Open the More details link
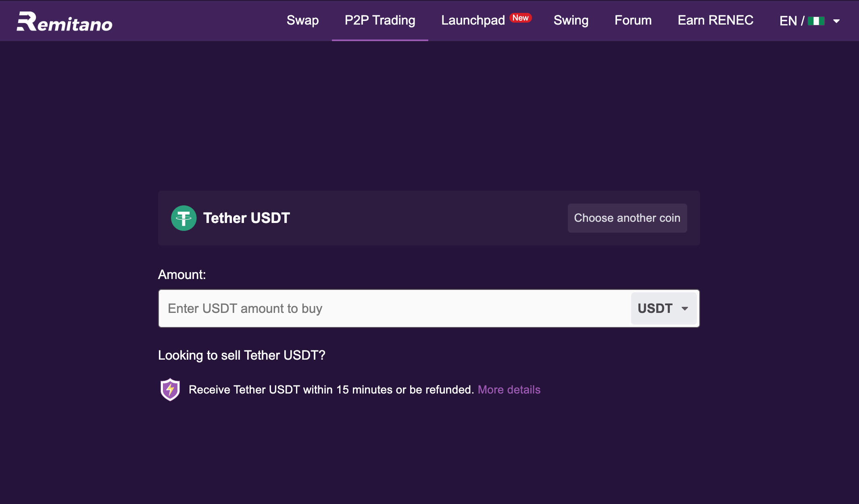 pyautogui.click(x=509, y=389)
